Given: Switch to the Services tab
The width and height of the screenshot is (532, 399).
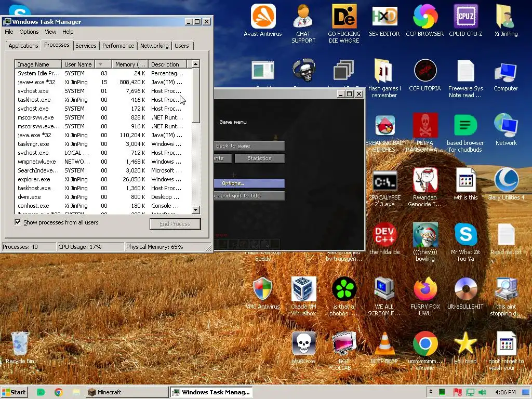Looking at the screenshot, I should [x=86, y=46].
